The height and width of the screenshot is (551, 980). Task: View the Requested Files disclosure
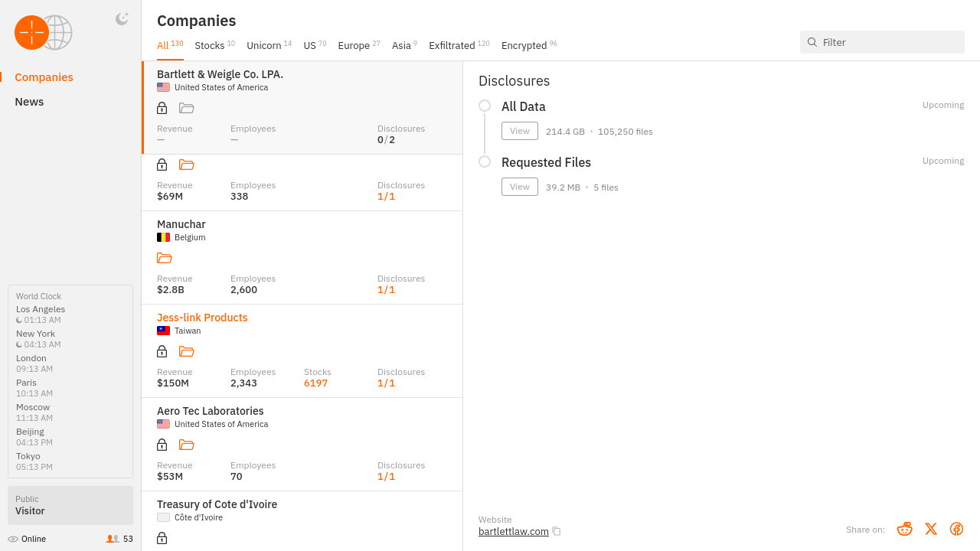point(520,187)
